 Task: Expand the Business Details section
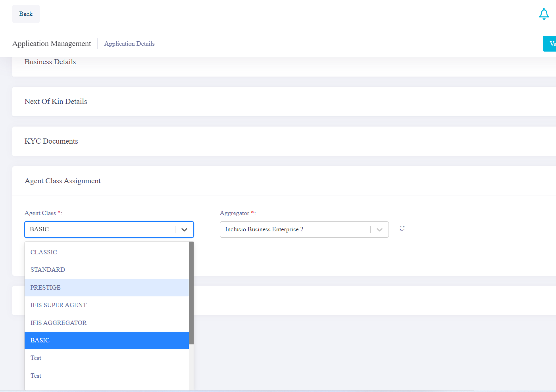(x=50, y=62)
